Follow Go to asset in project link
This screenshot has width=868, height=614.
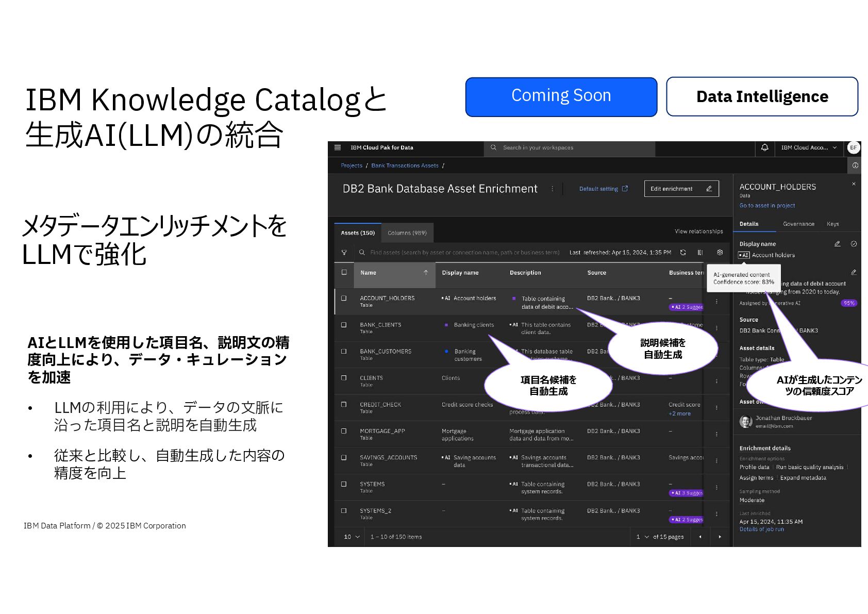point(767,206)
